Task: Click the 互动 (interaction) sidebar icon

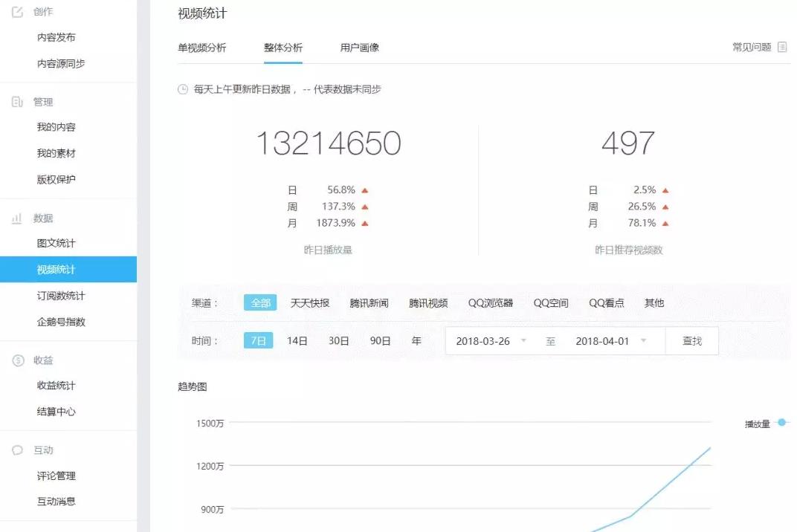Action: tap(16, 450)
